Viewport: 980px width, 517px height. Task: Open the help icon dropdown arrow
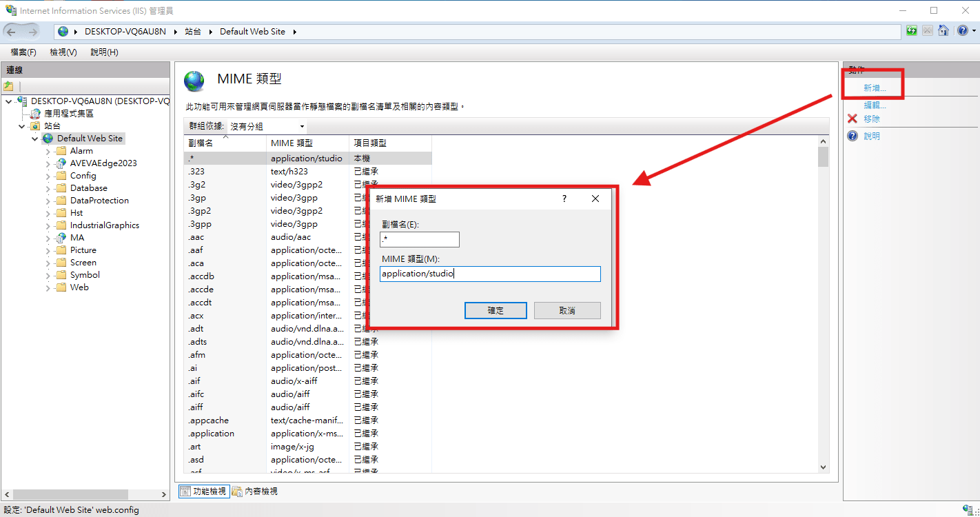tap(973, 32)
